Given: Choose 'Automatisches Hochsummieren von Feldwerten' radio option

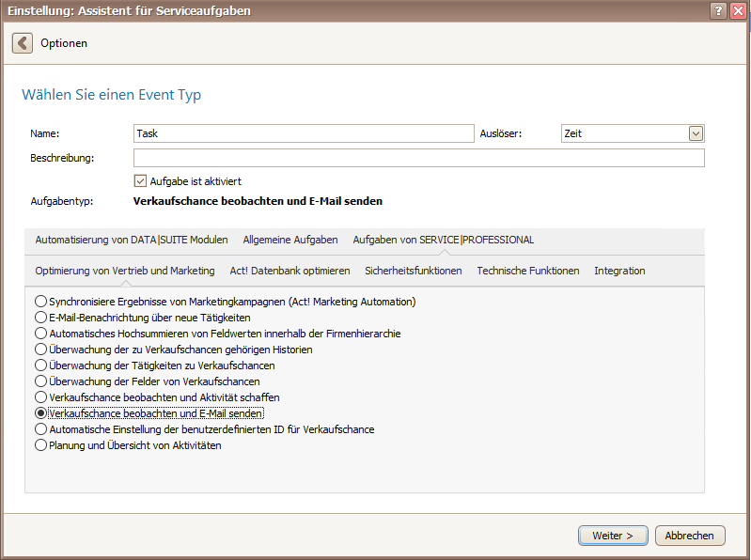Looking at the screenshot, I should tap(40, 334).
